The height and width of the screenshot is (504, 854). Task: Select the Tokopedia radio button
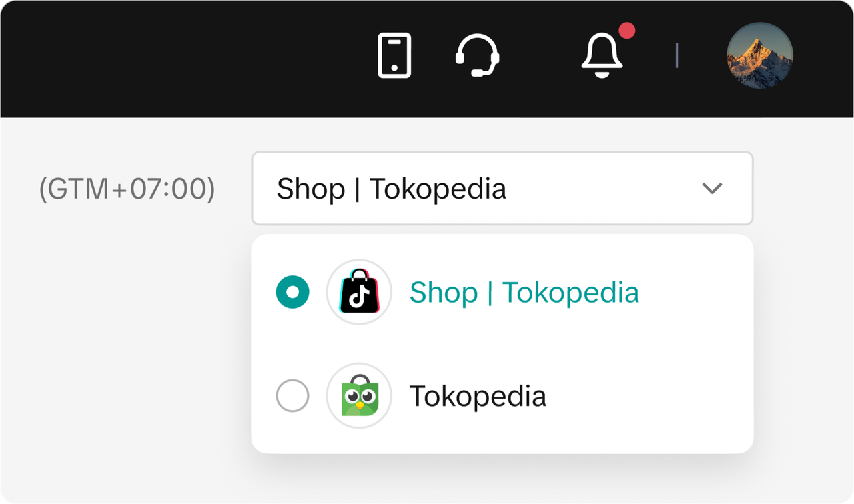[x=292, y=396]
